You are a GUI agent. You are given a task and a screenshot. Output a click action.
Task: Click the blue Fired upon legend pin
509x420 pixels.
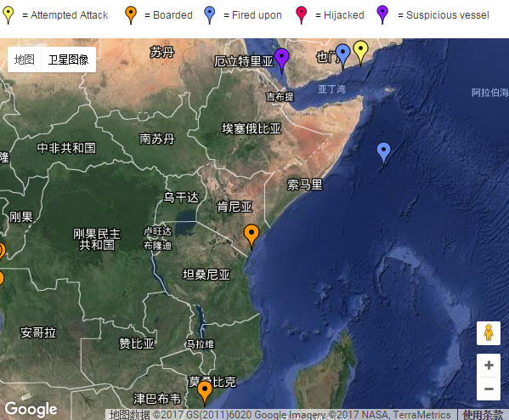210,15
